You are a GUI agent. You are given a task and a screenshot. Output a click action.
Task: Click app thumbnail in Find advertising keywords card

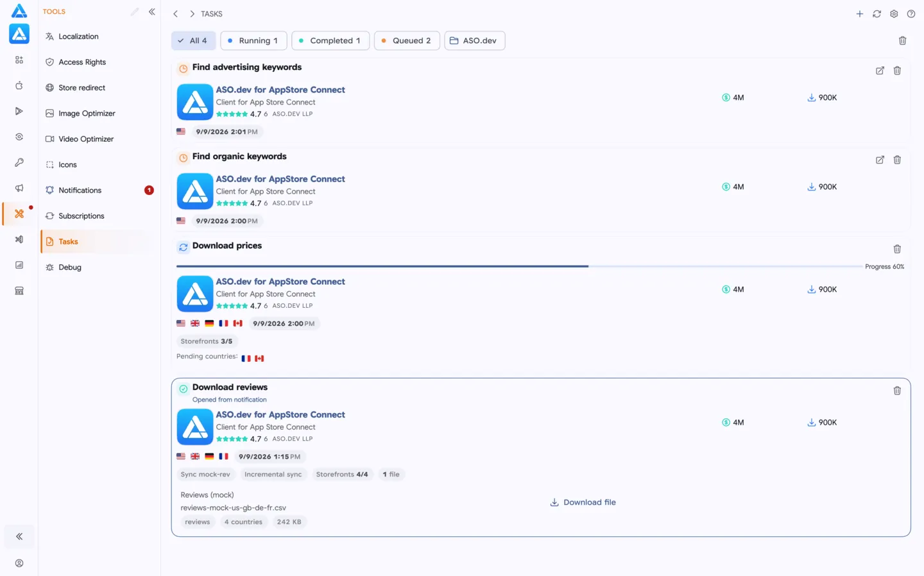click(x=195, y=102)
